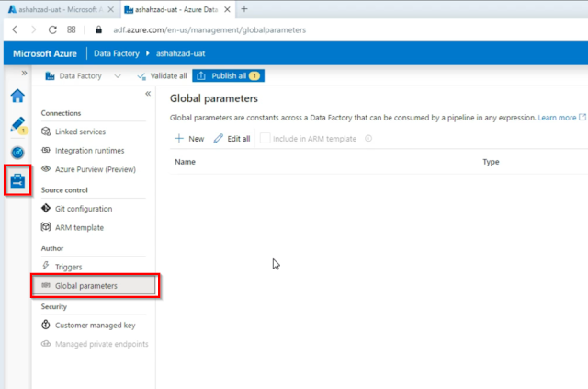This screenshot has width=588, height=389.
Task: Open the Manage toolbox icon
Action: tap(17, 180)
